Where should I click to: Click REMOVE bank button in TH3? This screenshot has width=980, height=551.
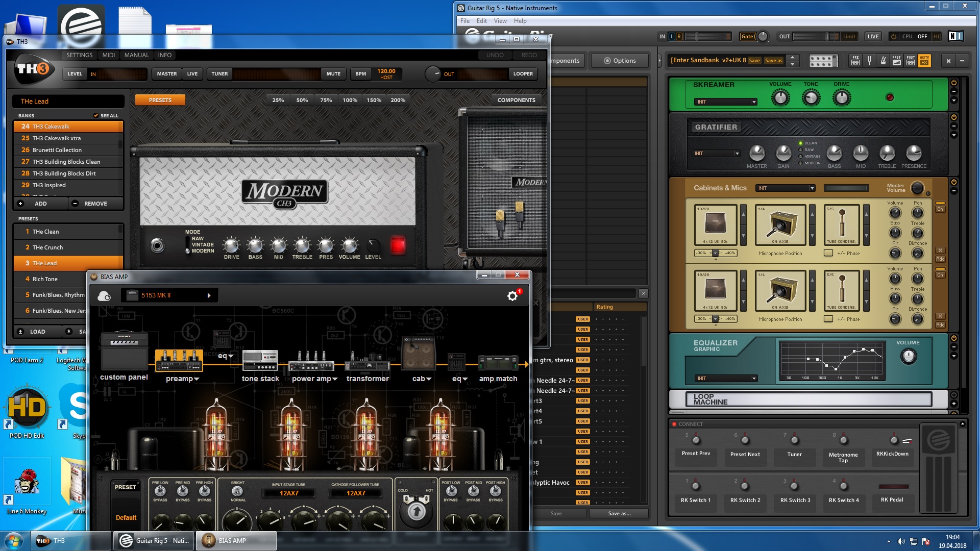click(95, 204)
